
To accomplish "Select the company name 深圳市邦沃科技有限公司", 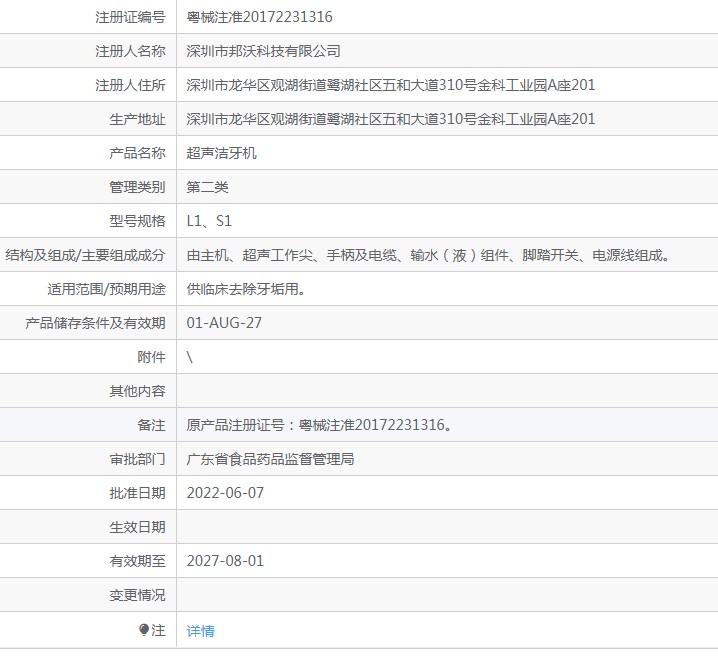I will [x=263, y=51].
